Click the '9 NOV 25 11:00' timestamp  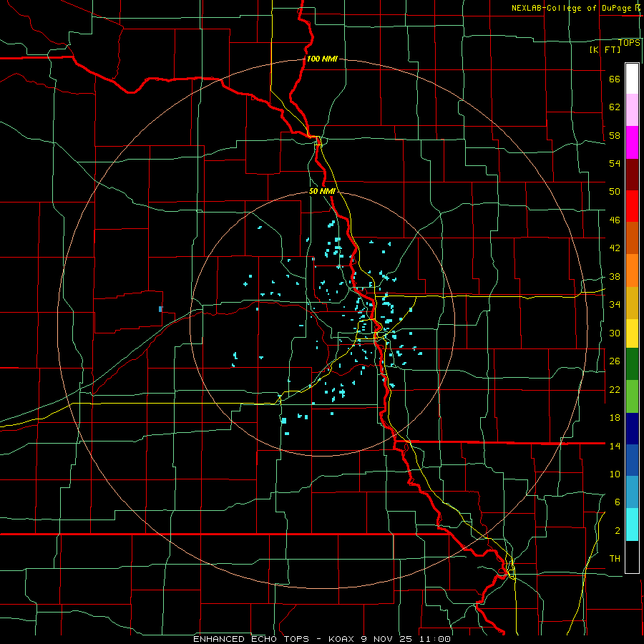[x=406, y=639]
